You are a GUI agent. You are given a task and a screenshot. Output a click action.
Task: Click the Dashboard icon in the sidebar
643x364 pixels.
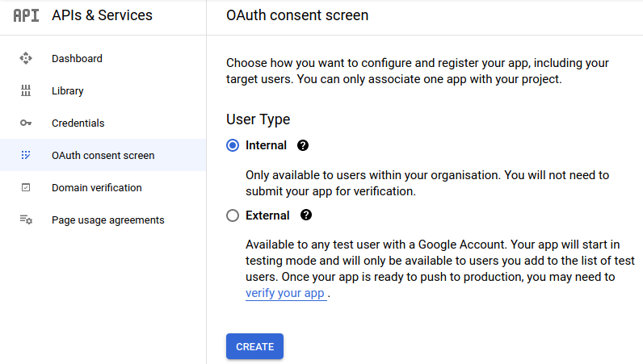pyautogui.click(x=26, y=59)
